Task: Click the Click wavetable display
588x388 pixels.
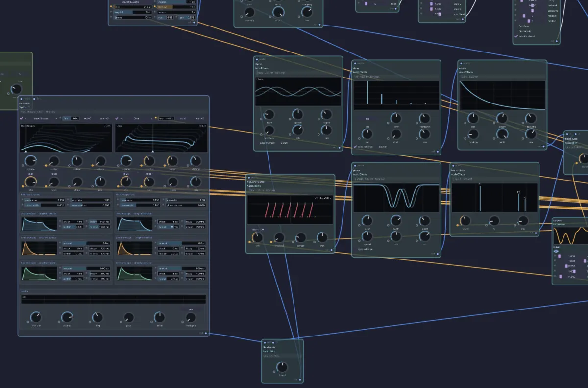Action: (x=161, y=138)
